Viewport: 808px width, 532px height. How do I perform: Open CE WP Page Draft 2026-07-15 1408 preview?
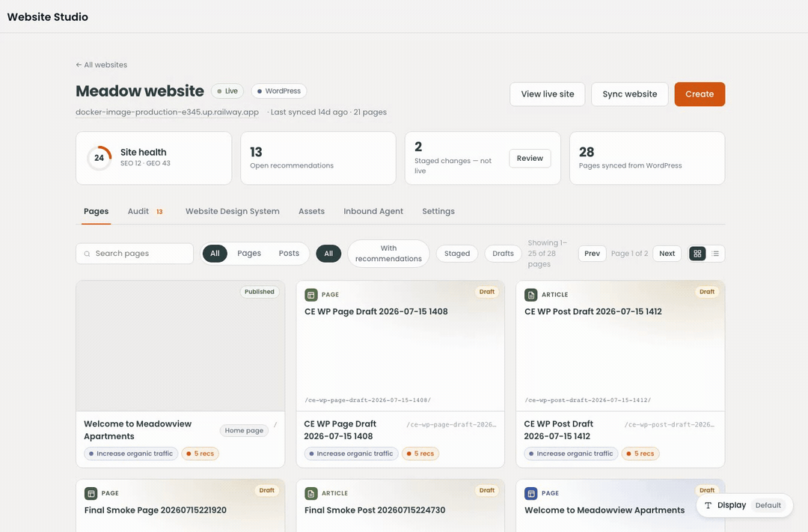tap(400, 346)
